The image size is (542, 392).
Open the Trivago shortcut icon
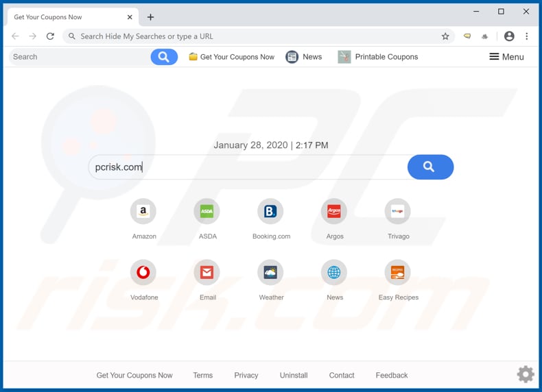pyautogui.click(x=397, y=211)
